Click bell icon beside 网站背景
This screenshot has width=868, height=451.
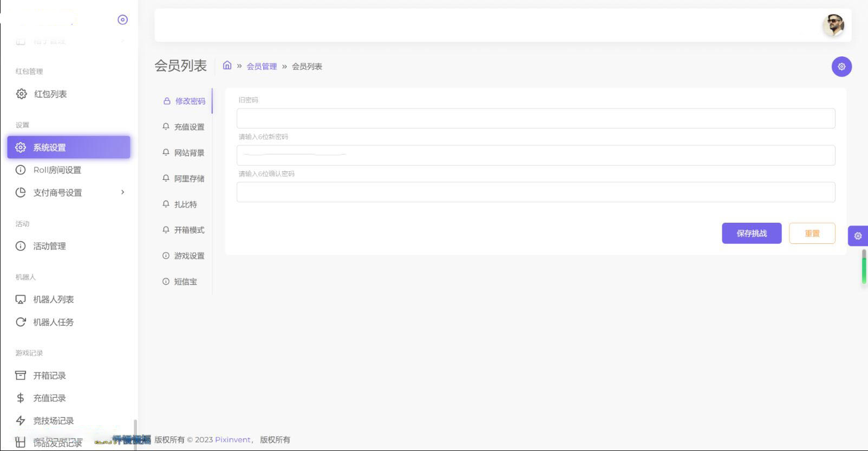pos(166,152)
